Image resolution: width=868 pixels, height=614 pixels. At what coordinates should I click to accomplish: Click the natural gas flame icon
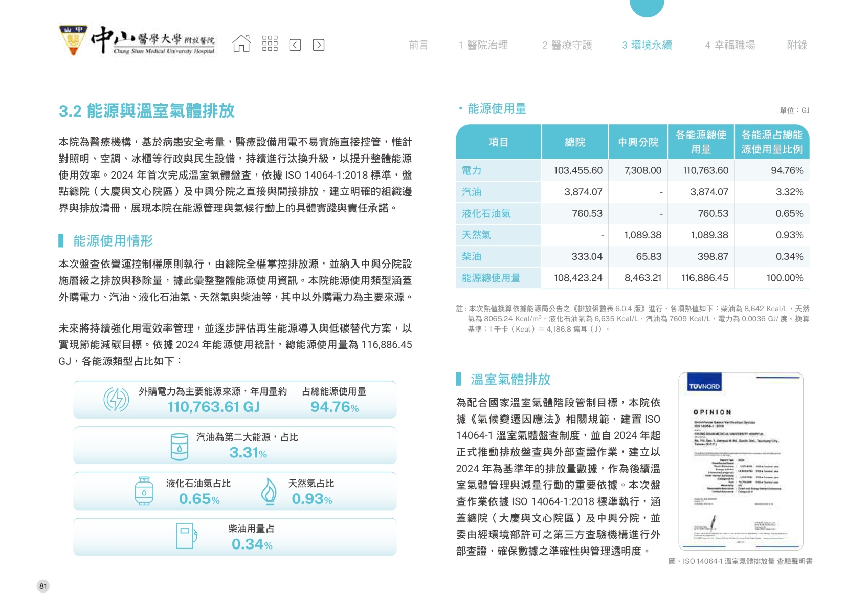(269, 491)
